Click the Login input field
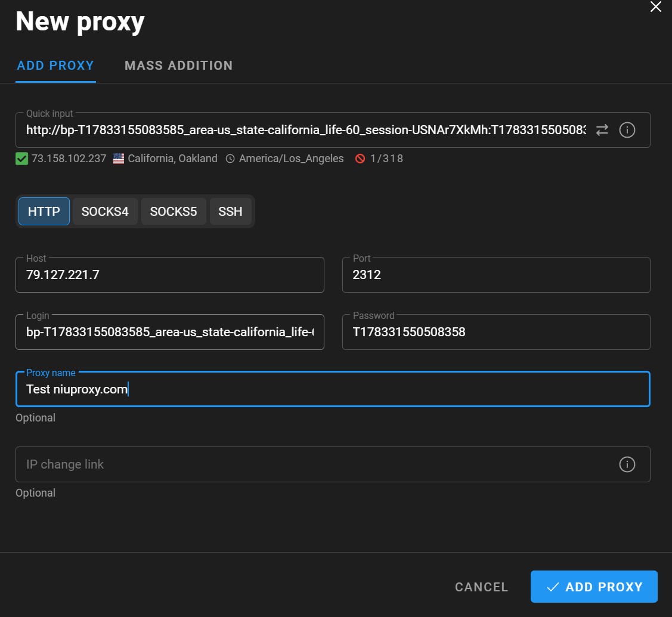 [x=170, y=332]
